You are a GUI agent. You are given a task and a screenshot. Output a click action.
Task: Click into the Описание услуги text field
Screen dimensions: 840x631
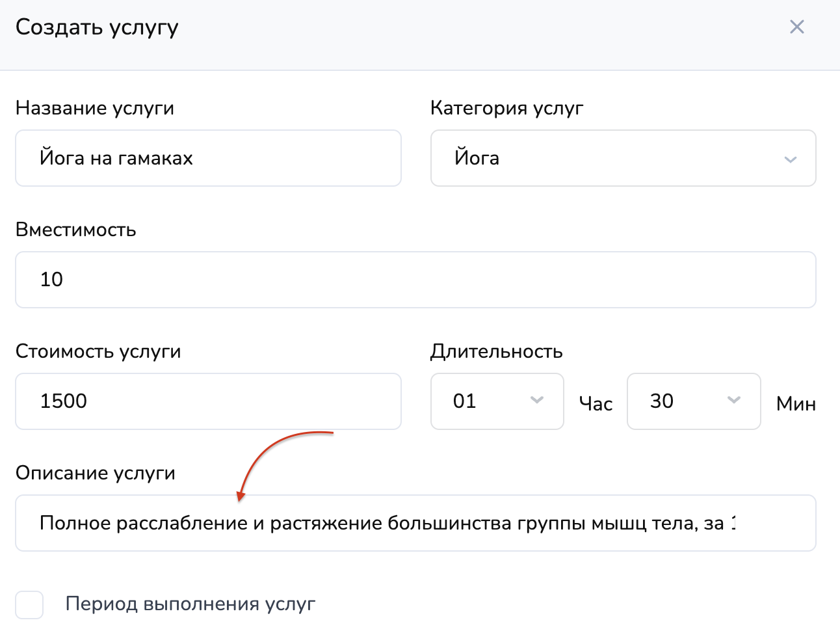point(415,523)
